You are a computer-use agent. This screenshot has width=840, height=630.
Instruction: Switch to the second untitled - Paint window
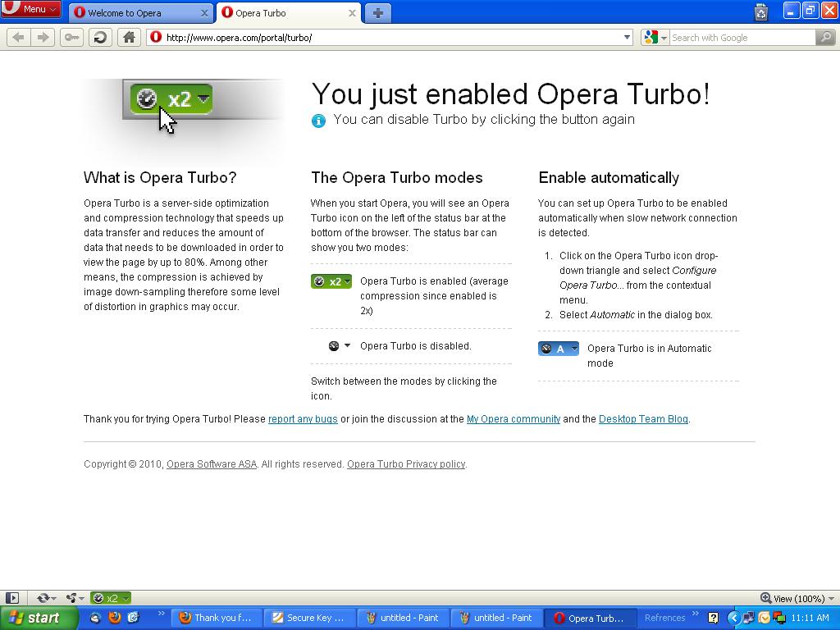click(x=497, y=618)
